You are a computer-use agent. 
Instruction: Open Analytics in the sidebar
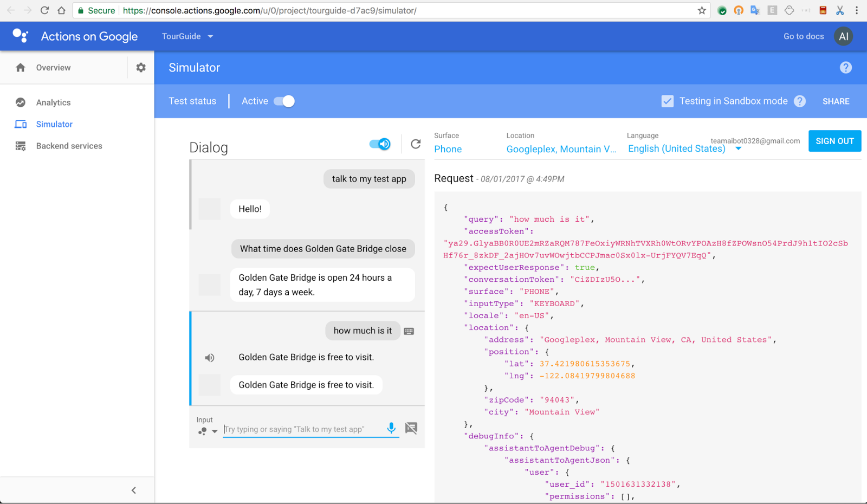(53, 102)
